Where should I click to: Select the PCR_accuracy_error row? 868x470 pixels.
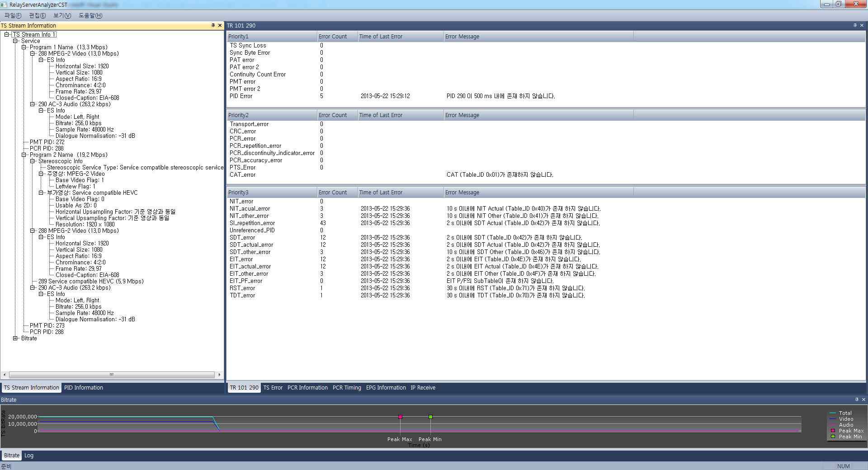click(546, 160)
